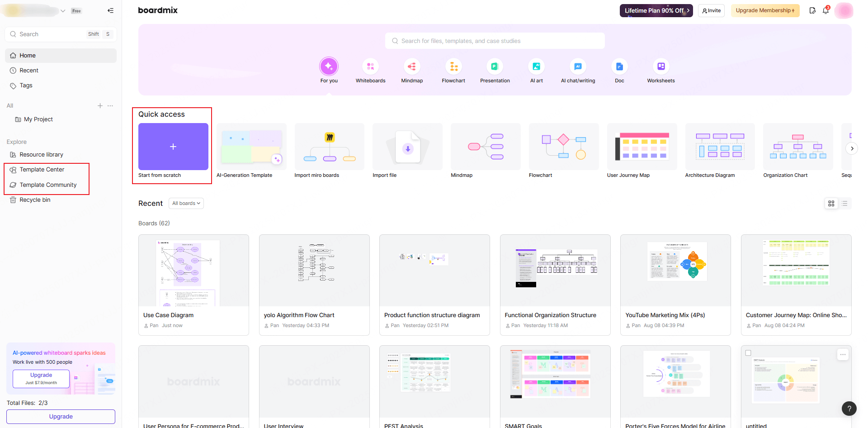Open the help question mark button

pyautogui.click(x=849, y=409)
